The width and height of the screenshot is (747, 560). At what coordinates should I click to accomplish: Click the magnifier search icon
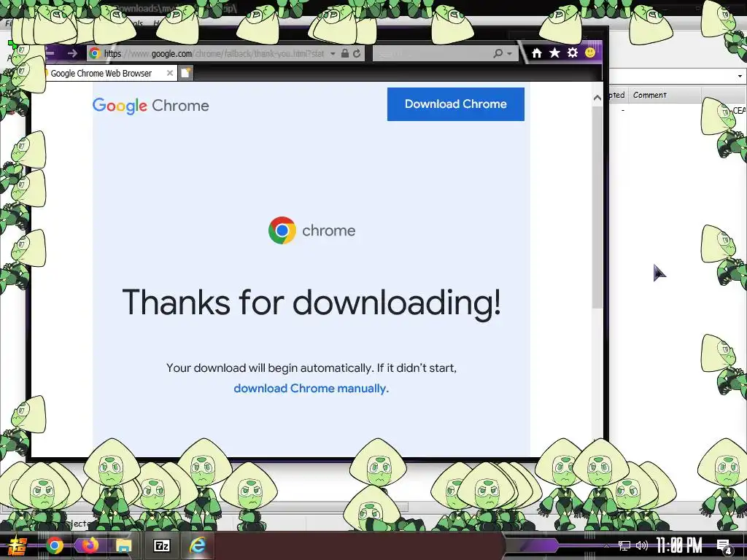(498, 53)
